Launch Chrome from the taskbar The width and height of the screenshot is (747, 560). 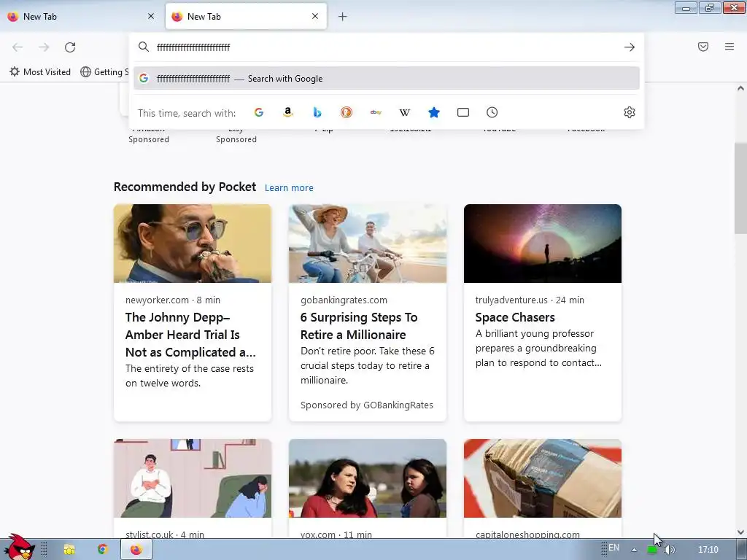point(102,549)
